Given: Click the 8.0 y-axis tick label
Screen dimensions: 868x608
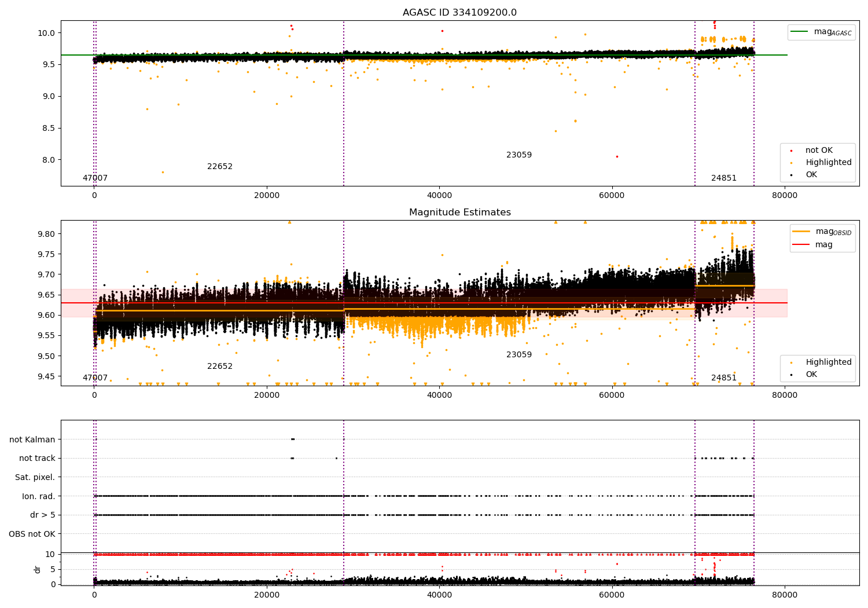Looking at the screenshot, I should pyautogui.click(x=49, y=160).
